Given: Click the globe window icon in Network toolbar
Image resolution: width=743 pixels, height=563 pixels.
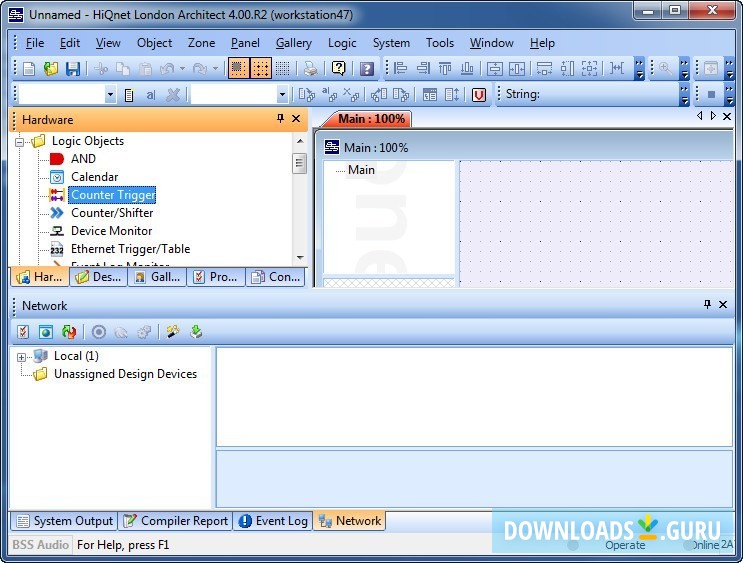Looking at the screenshot, I should point(45,332).
